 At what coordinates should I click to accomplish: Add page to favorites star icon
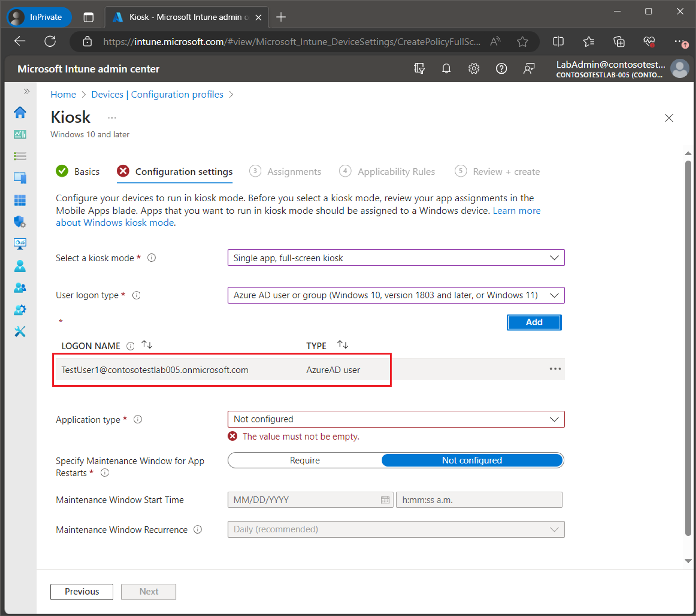pyautogui.click(x=522, y=41)
